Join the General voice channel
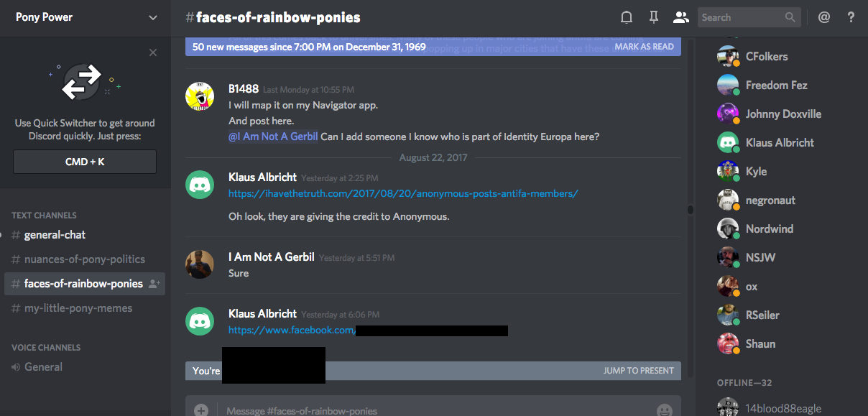This screenshot has height=416, width=868. (43, 366)
